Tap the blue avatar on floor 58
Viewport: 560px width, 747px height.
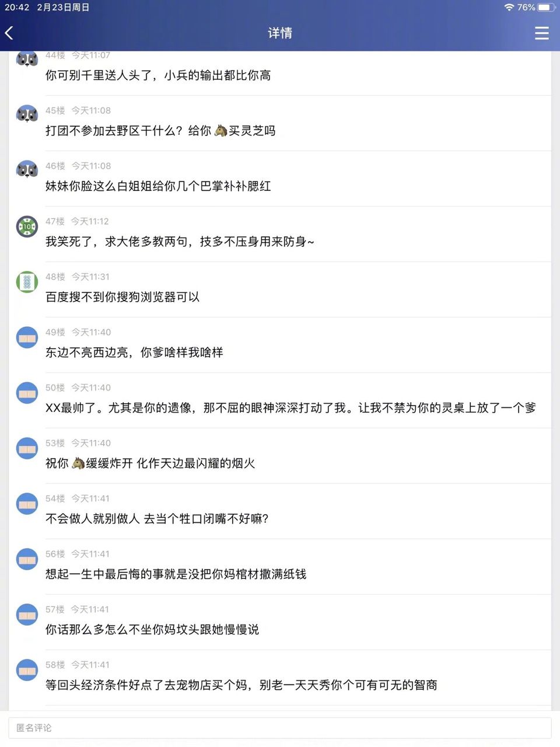[27, 670]
